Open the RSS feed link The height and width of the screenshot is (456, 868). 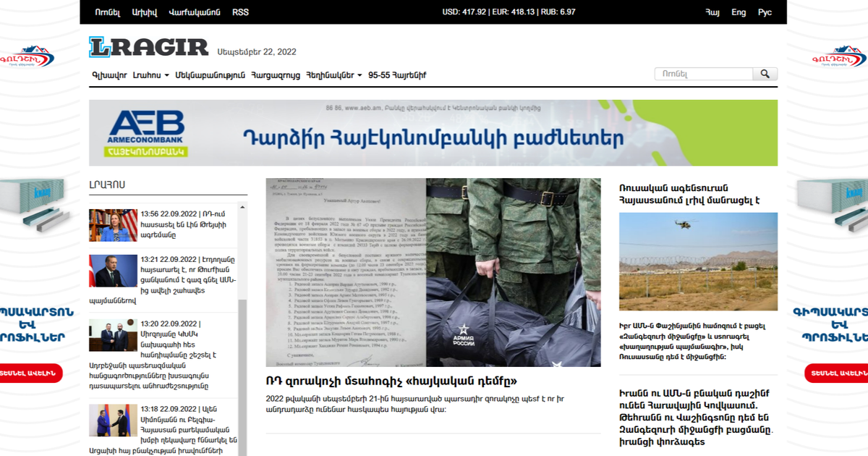click(x=240, y=12)
